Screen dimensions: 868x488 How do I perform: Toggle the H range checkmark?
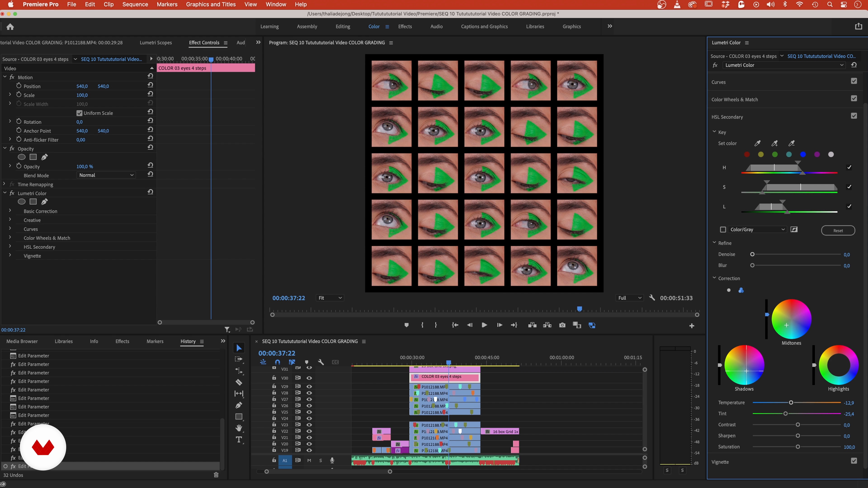point(849,167)
